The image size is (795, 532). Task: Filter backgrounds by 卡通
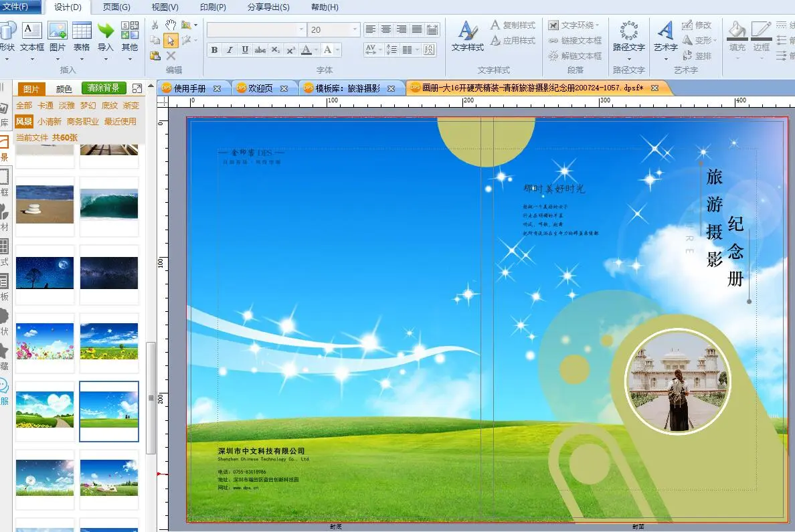pos(46,105)
